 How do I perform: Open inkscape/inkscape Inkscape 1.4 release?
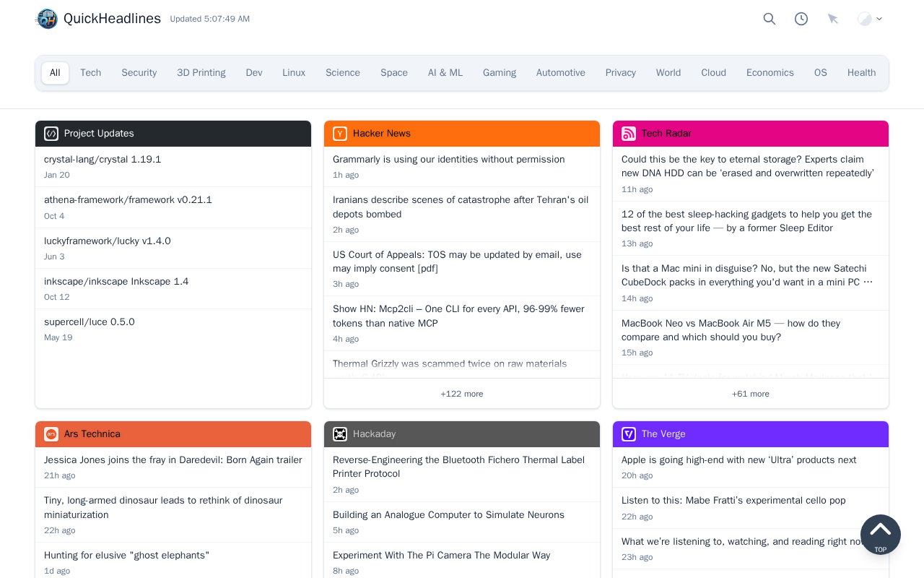pyautogui.click(x=116, y=282)
